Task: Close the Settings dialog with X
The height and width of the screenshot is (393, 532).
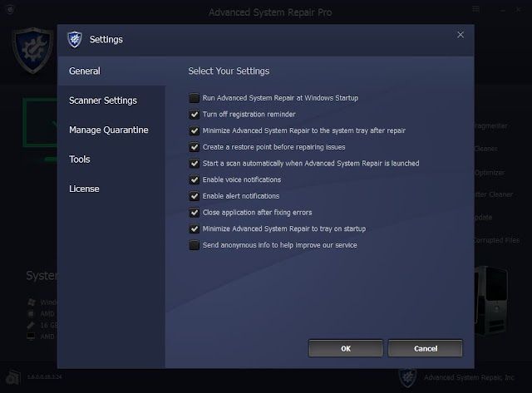Action: pos(461,35)
